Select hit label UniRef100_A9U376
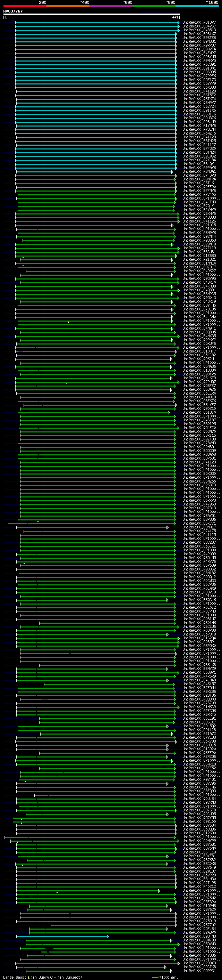 199,118
